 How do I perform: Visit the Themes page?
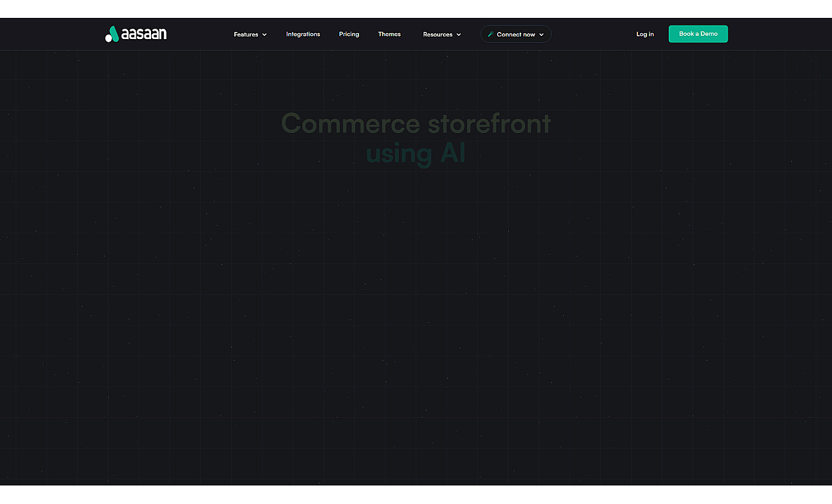tap(389, 35)
